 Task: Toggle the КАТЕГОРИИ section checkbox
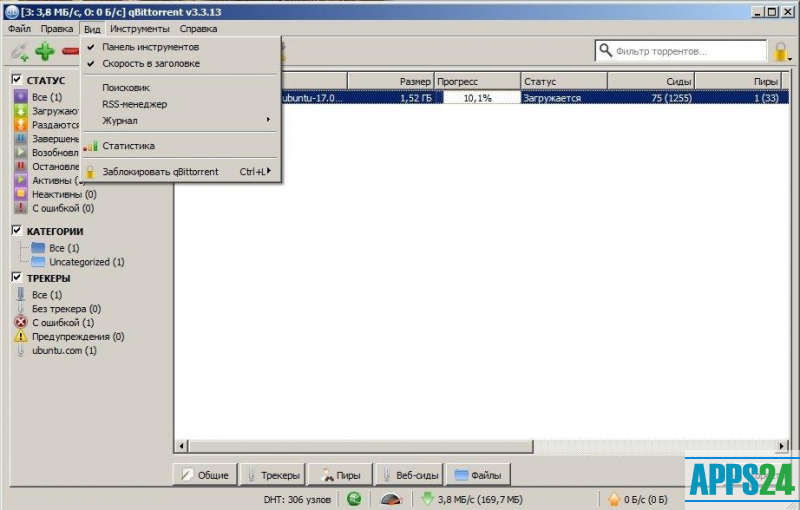pyautogui.click(x=17, y=230)
